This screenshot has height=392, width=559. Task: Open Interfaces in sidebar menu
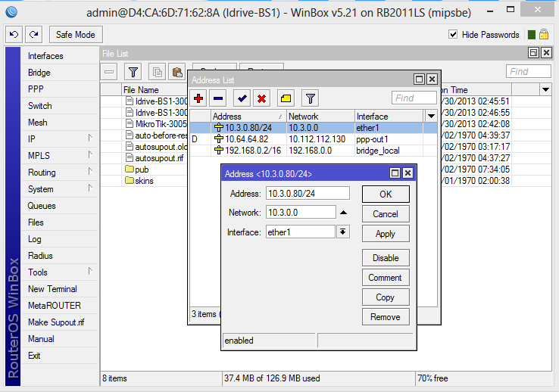pyautogui.click(x=60, y=56)
